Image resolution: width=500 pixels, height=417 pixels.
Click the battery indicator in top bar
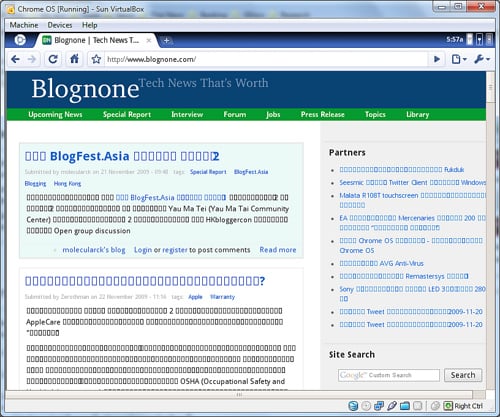[469, 40]
